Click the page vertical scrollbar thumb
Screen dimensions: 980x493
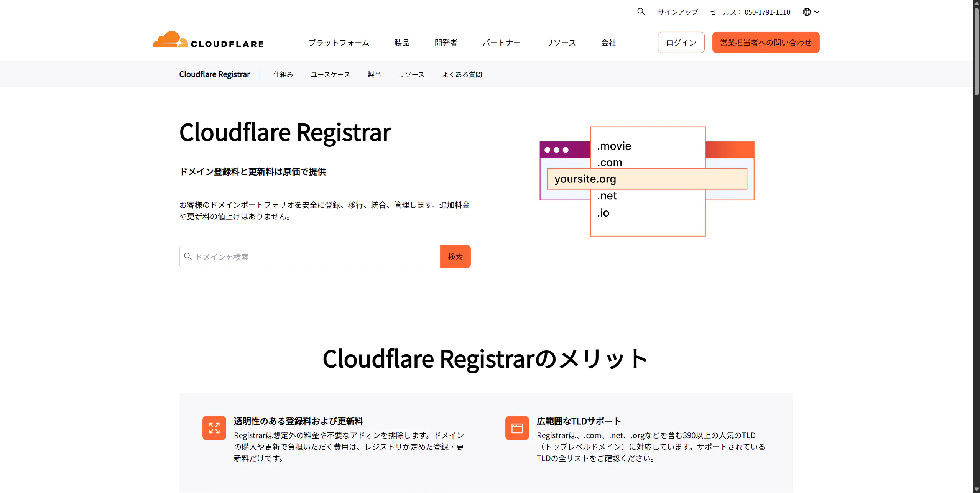977,52
